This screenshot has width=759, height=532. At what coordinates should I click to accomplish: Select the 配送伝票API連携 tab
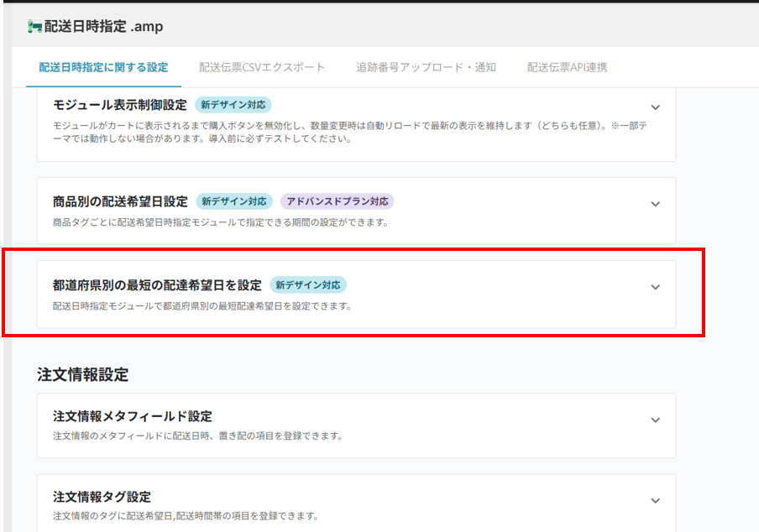tap(567, 67)
